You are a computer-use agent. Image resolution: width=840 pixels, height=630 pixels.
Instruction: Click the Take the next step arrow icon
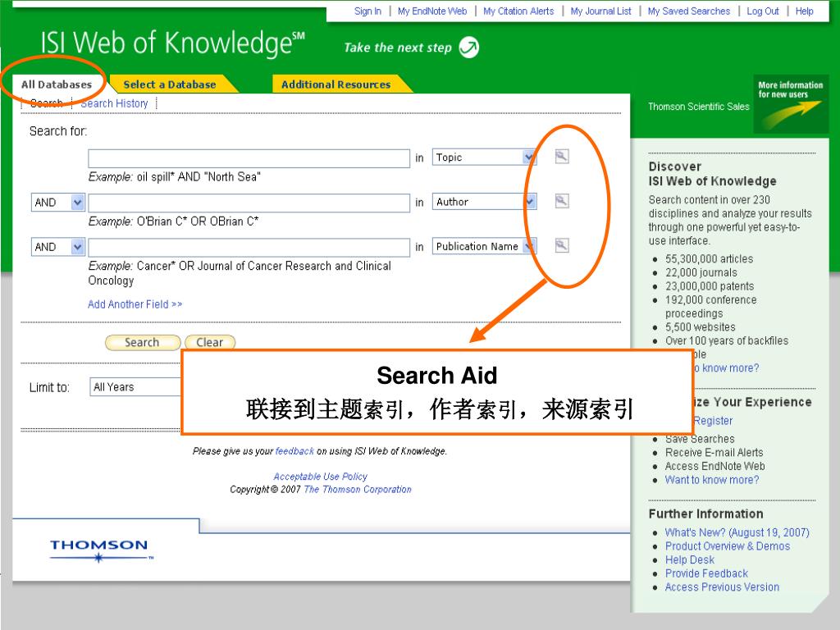(469, 47)
